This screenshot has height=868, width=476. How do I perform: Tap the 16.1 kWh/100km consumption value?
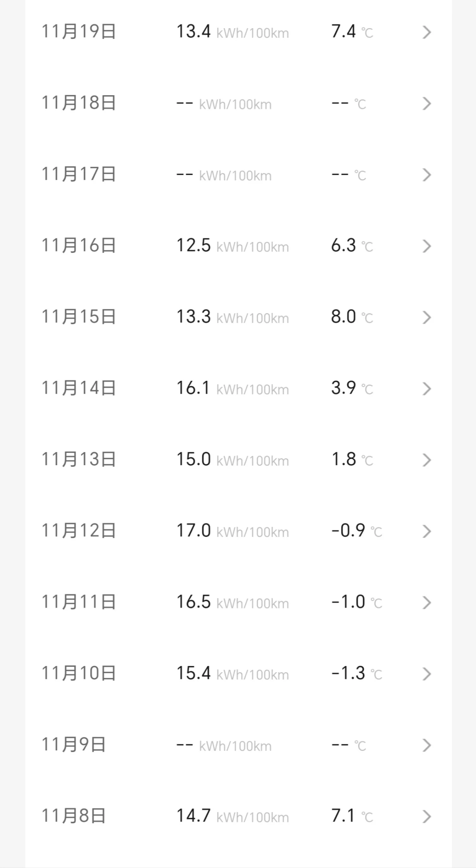click(232, 388)
